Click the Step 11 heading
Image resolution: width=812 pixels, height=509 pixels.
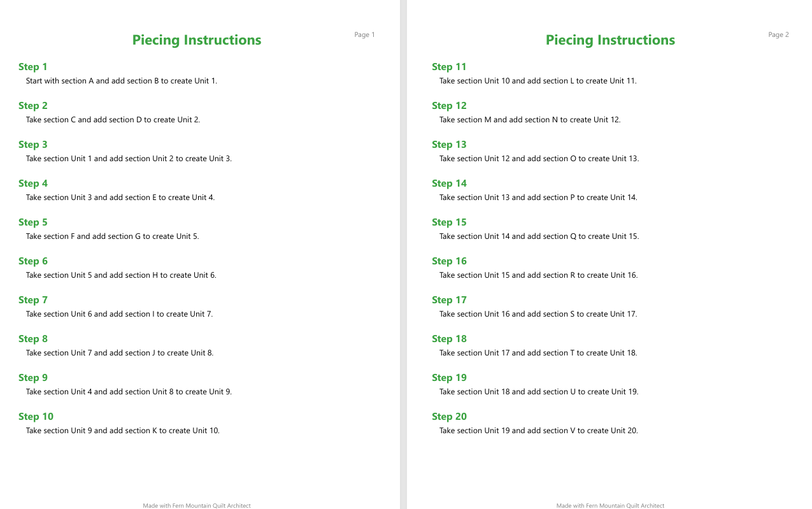pyautogui.click(x=449, y=67)
